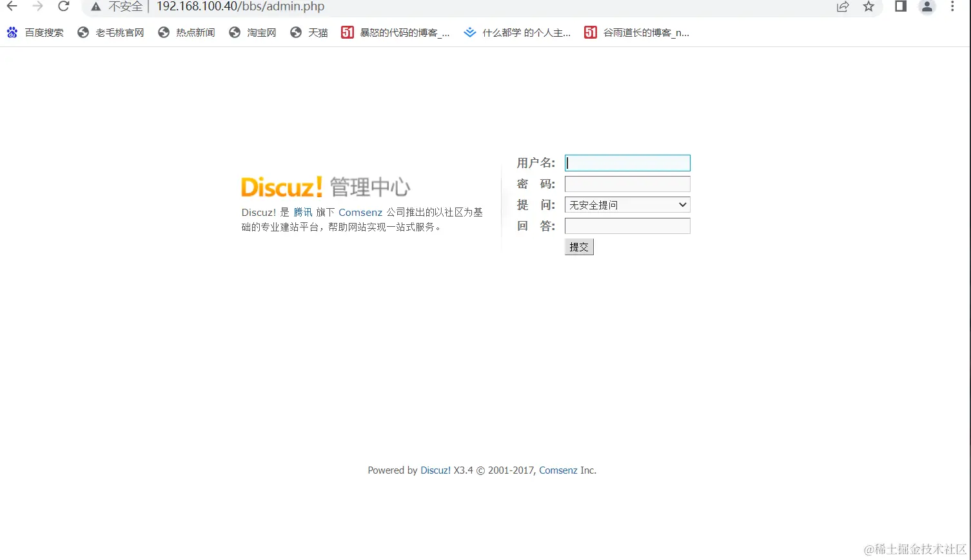Click the Comsenz link in footer
Screen dimensions: 971x560
[x=558, y=470]
